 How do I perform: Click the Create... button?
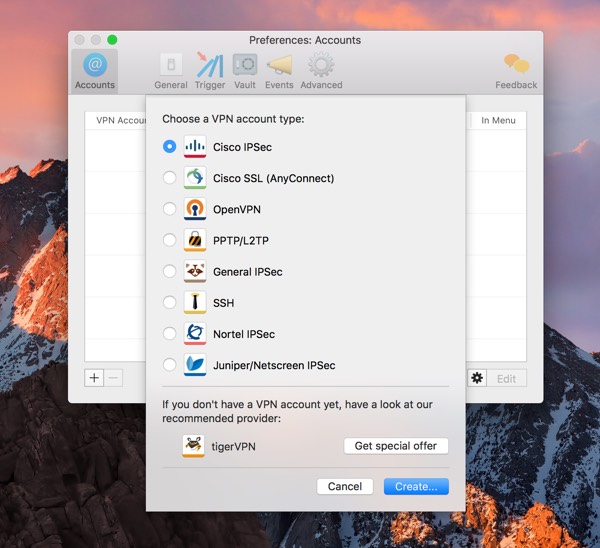tap(416, 486)
